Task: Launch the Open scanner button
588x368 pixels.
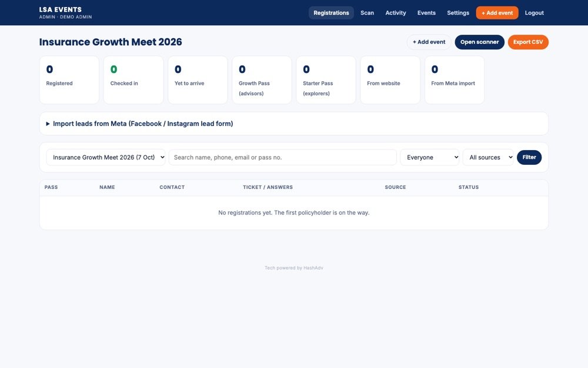Action: coord(479,42)
